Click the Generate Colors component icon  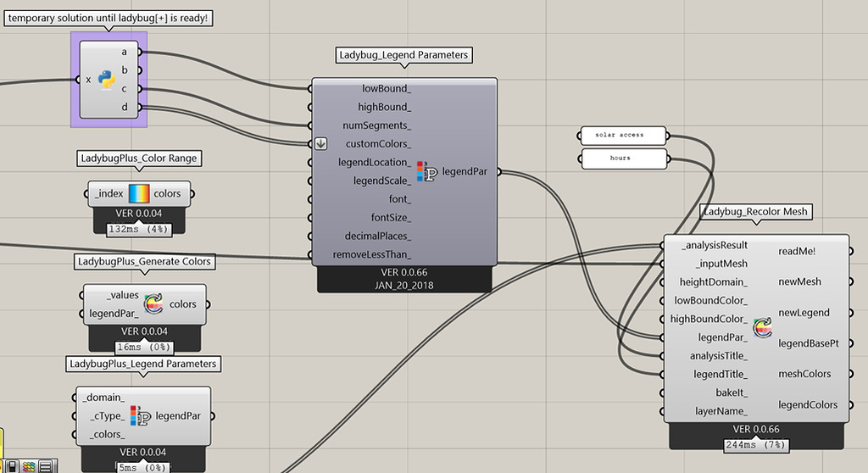pos(153,304)
